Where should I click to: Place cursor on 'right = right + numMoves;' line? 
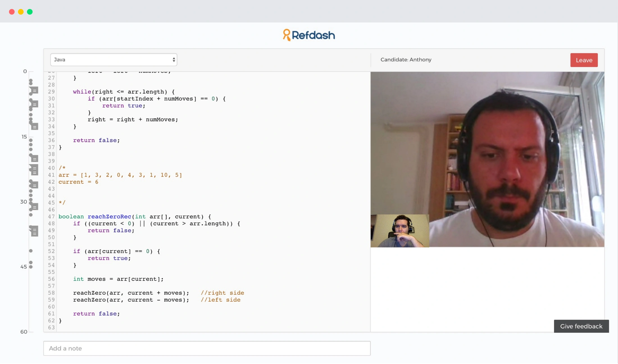(133, 120)
